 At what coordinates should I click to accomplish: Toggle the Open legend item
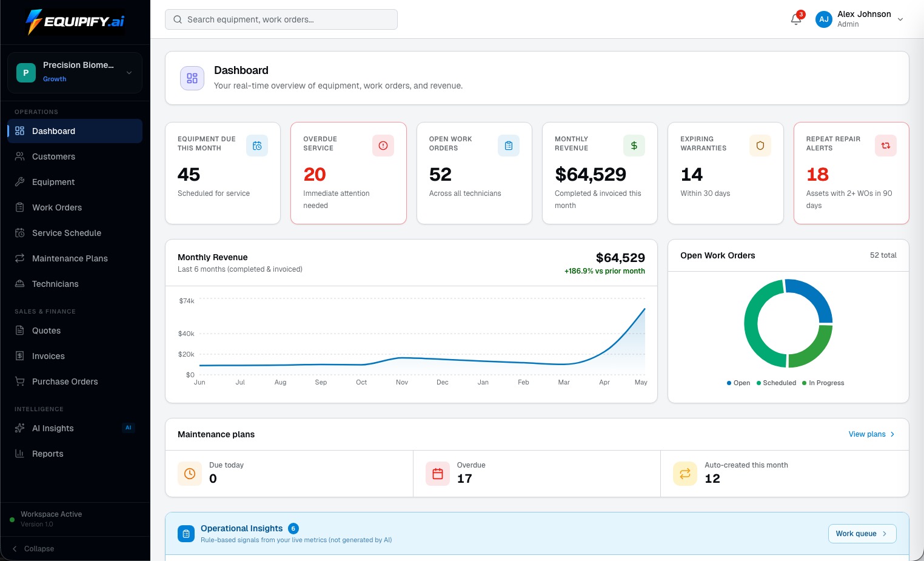[738, 383]
